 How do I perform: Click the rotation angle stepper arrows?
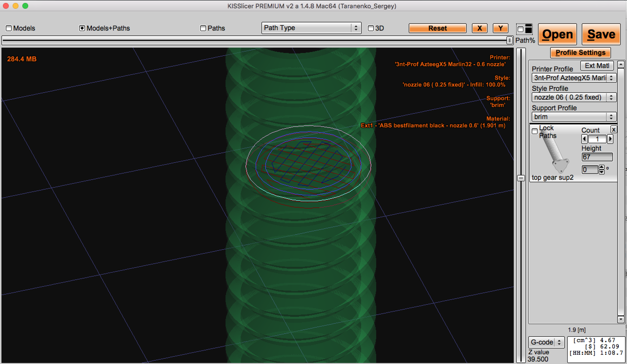pyautogui.click(x=601, y=169)
